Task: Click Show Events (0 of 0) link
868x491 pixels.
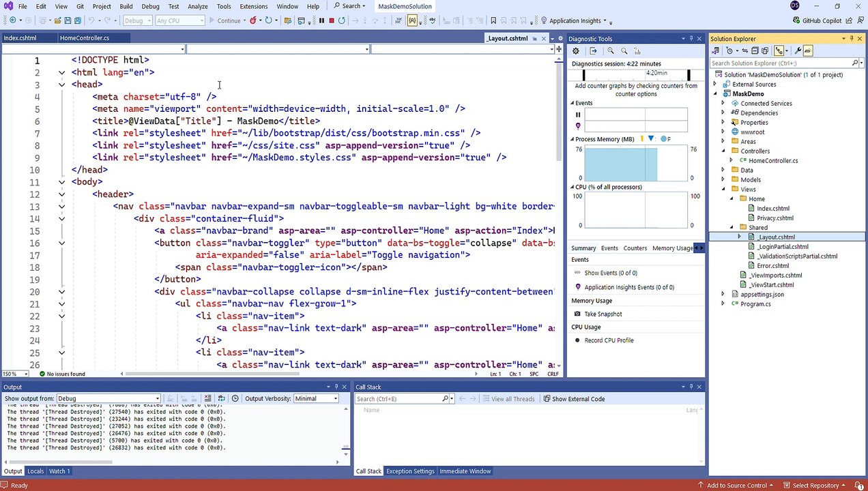Action: [x=611, y=273]
